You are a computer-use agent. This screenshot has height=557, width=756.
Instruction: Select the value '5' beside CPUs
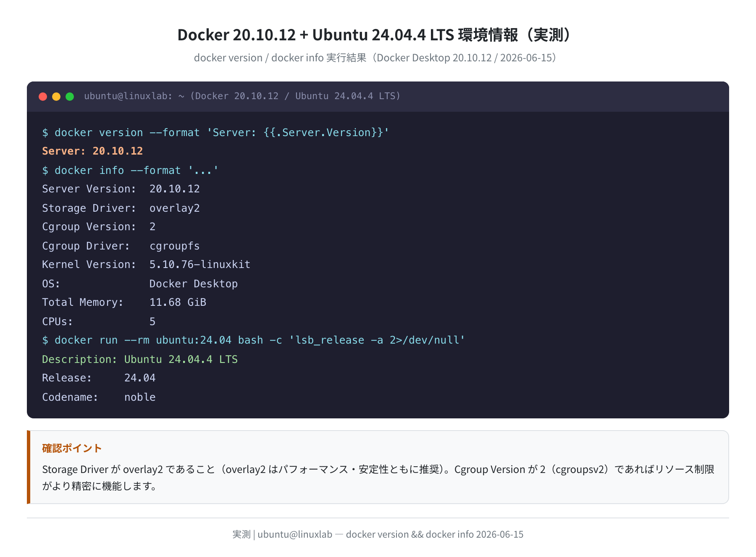point(152,322)
